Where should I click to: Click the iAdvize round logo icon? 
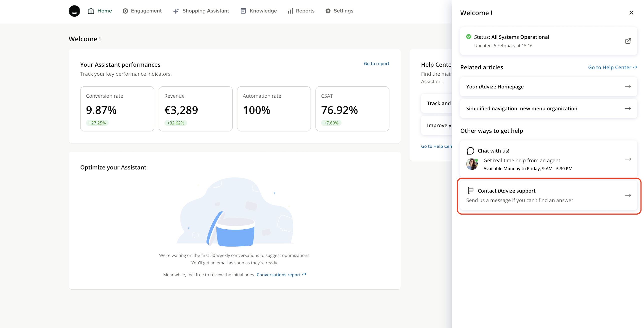click(x=74, y=11)
